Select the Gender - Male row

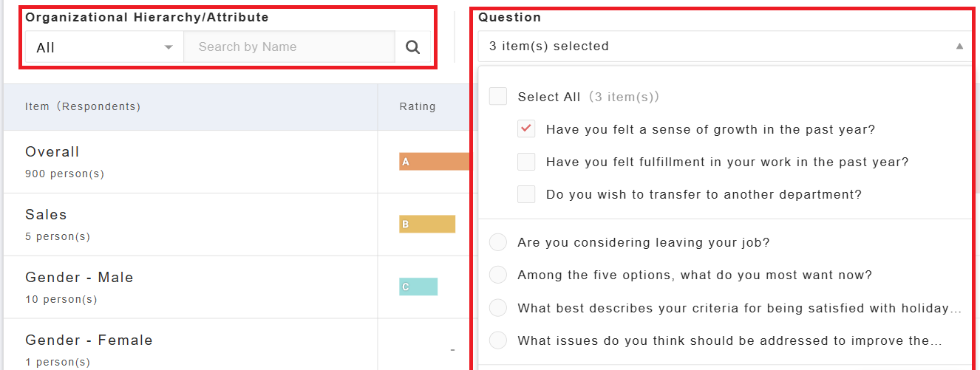click(80, 278)
